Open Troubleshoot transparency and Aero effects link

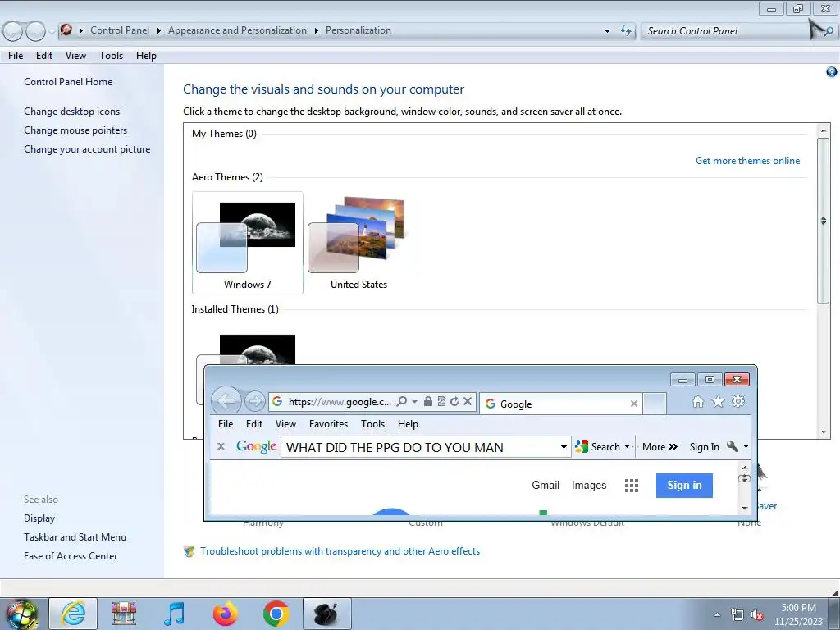(340, 551)
